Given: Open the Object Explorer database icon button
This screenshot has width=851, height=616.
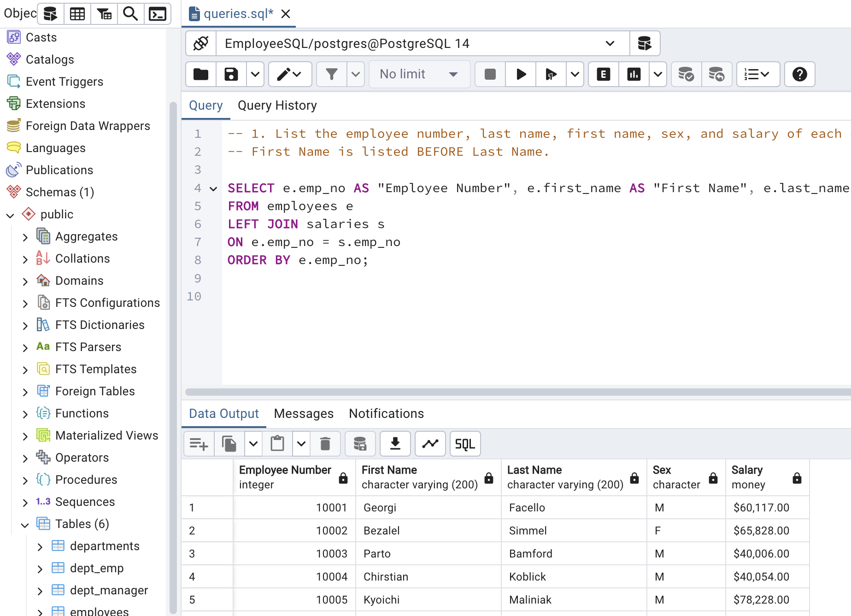Looking at the screenshot, I should click(50, 14).
